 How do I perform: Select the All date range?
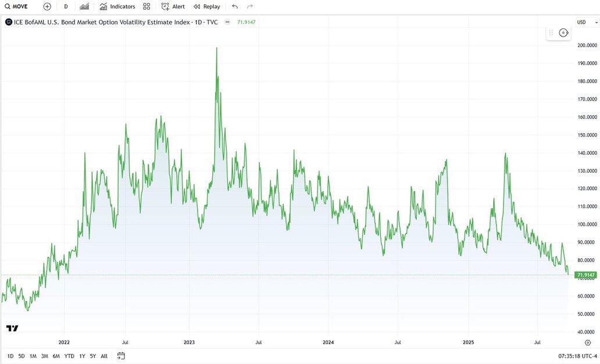pyautogui.click(x=104, y=356)
